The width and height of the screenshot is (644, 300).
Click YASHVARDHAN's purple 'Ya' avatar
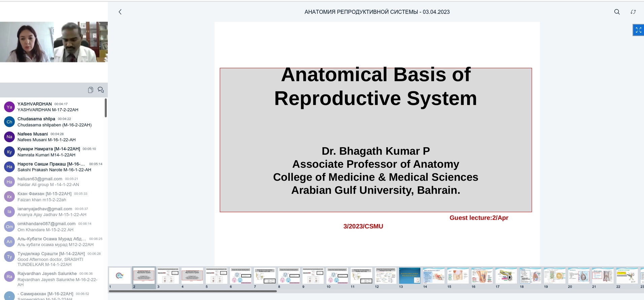9,107
